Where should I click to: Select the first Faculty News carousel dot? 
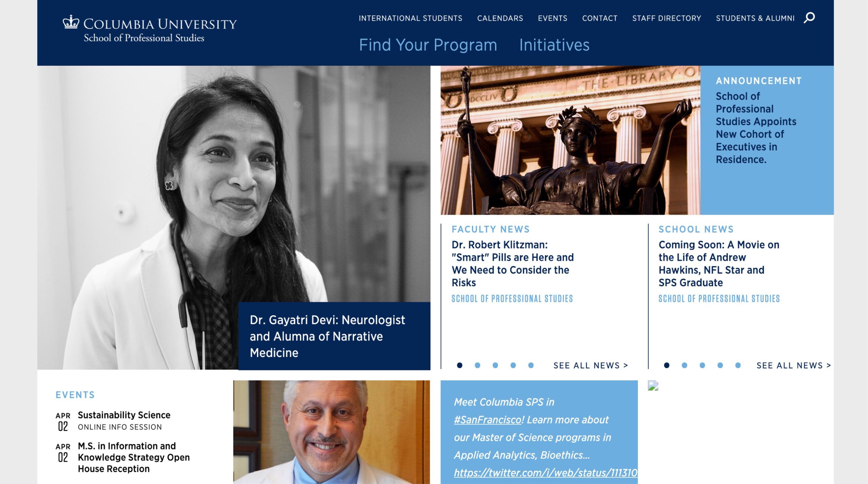point(459,365)
